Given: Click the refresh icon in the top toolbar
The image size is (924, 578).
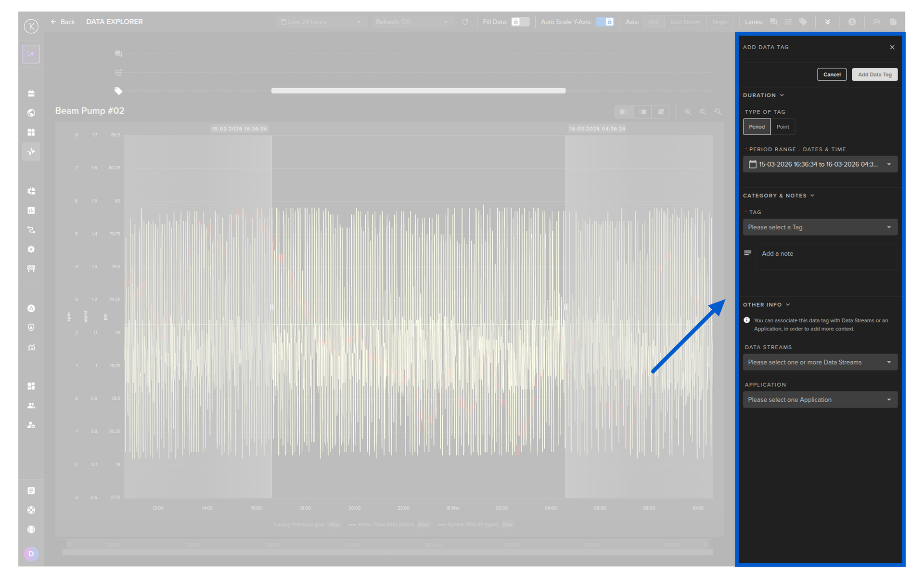Looking at the screenshot, I should coord(465,22).
